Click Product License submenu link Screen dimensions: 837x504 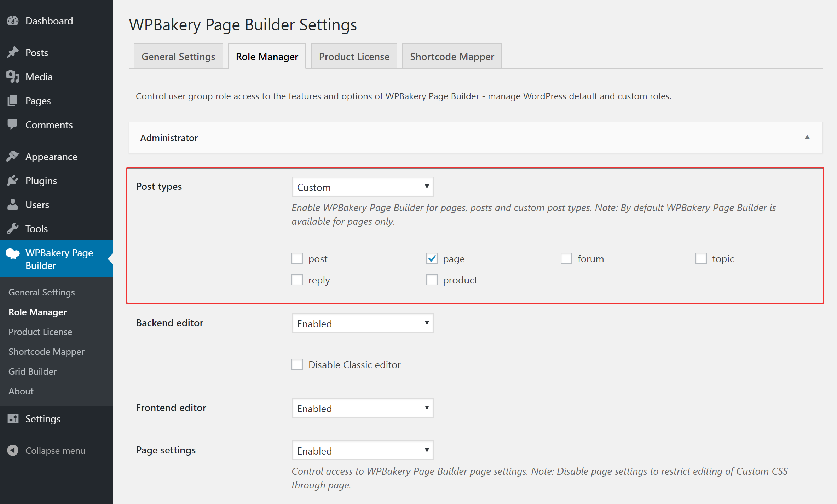click(x=40, y=332)
